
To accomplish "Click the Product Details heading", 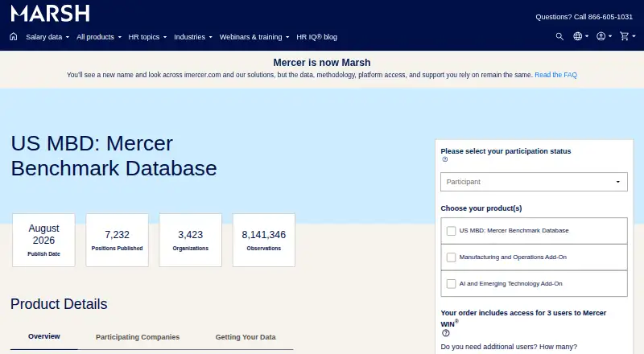I will click(59, 304).
